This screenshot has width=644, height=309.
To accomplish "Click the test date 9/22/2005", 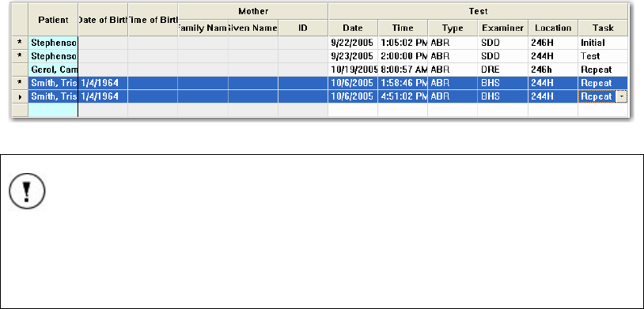I will pos(353,42).
